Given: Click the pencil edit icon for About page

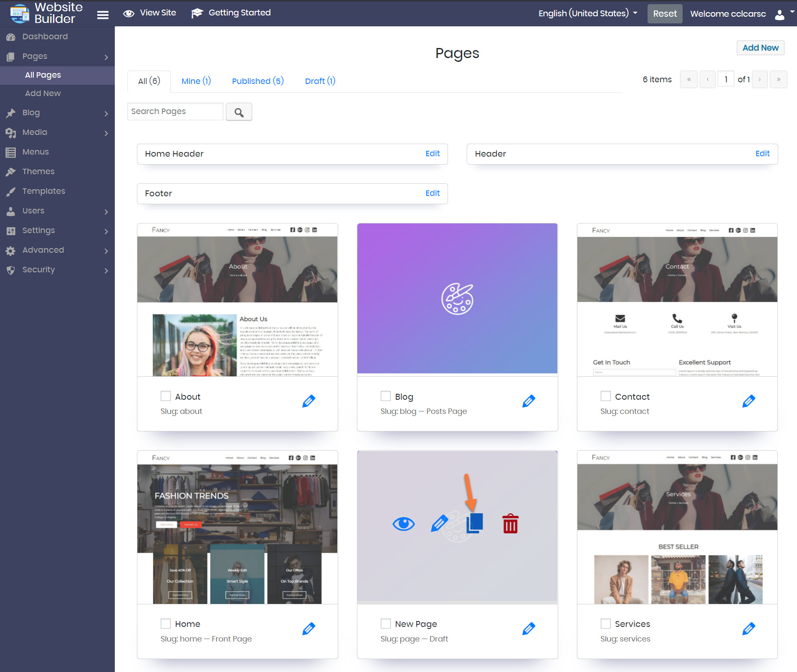Looking at the screenshot, I should 309,401.
